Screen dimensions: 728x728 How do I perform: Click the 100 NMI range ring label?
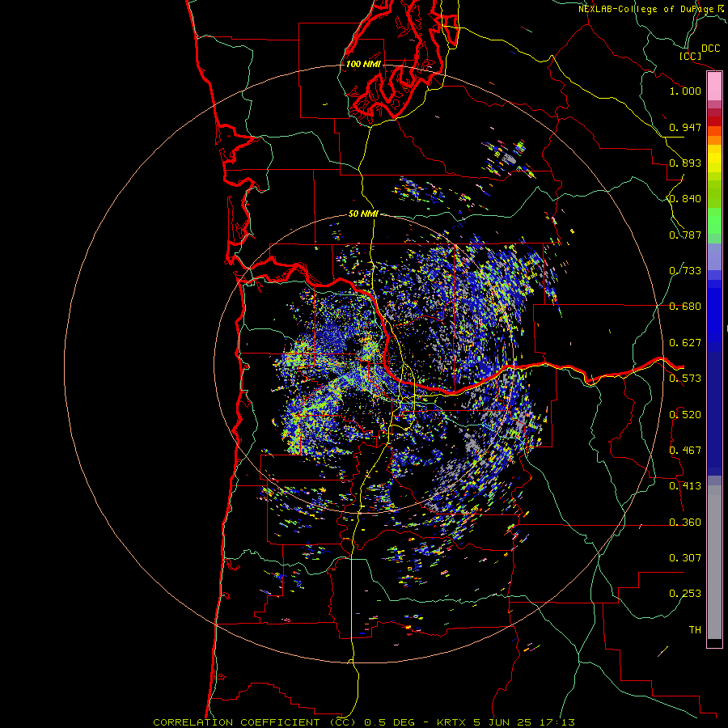pyautogui.click(x=363, y=64)
